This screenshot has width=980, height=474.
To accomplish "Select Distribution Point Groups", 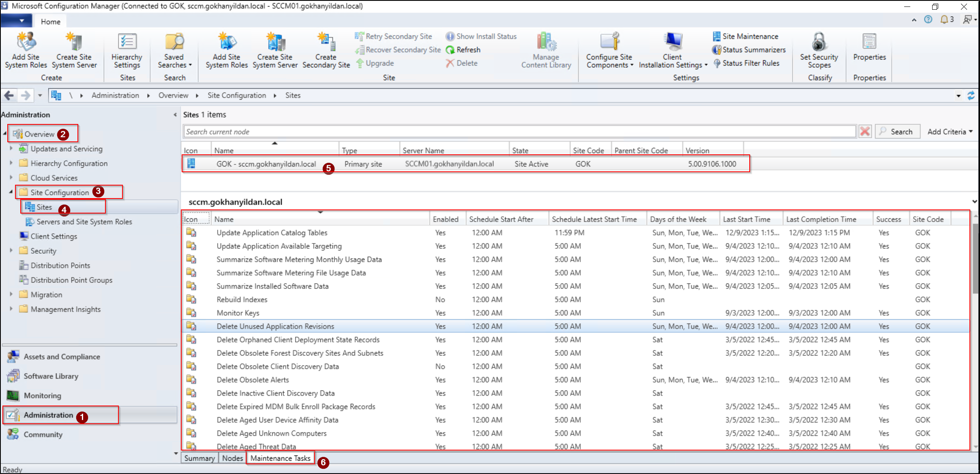I will coord(71,280).
